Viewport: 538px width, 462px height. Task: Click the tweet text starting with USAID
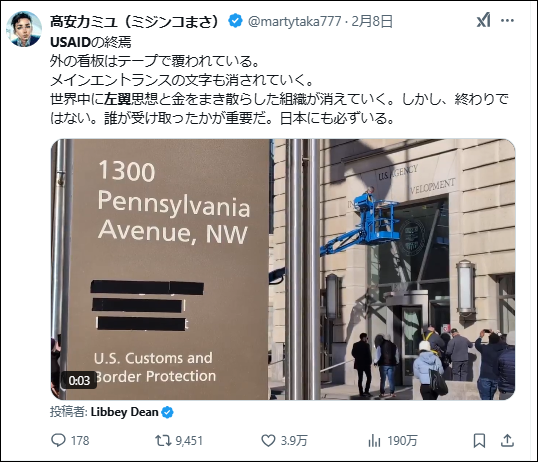279,80
